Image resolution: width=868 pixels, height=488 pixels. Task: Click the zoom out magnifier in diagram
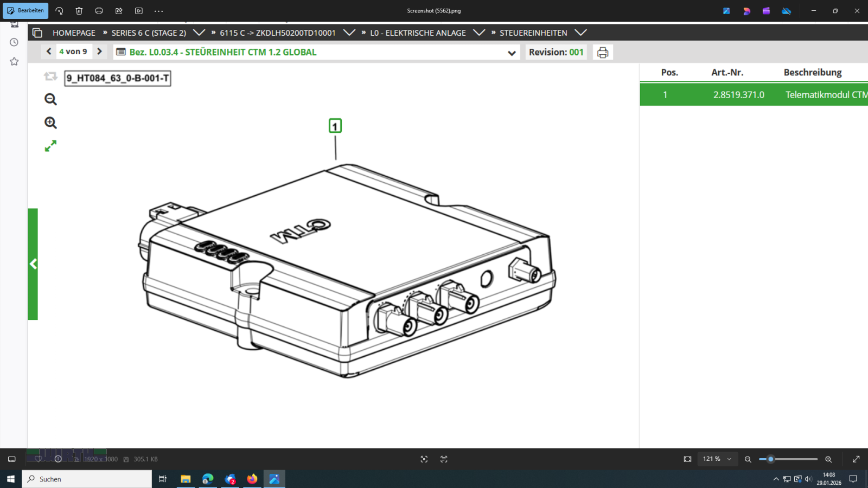(50, 99)
